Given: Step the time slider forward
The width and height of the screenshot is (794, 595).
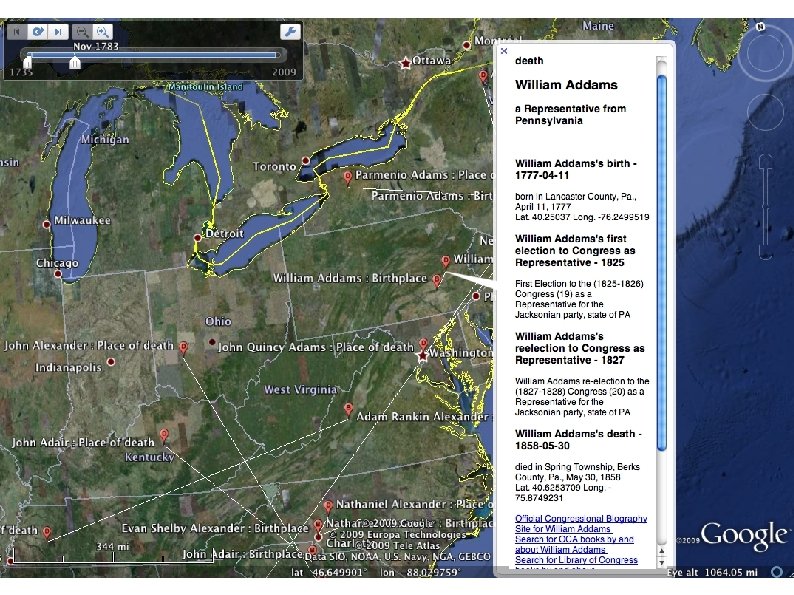Looking at the screenshot, I should click(x=58, y=32).
